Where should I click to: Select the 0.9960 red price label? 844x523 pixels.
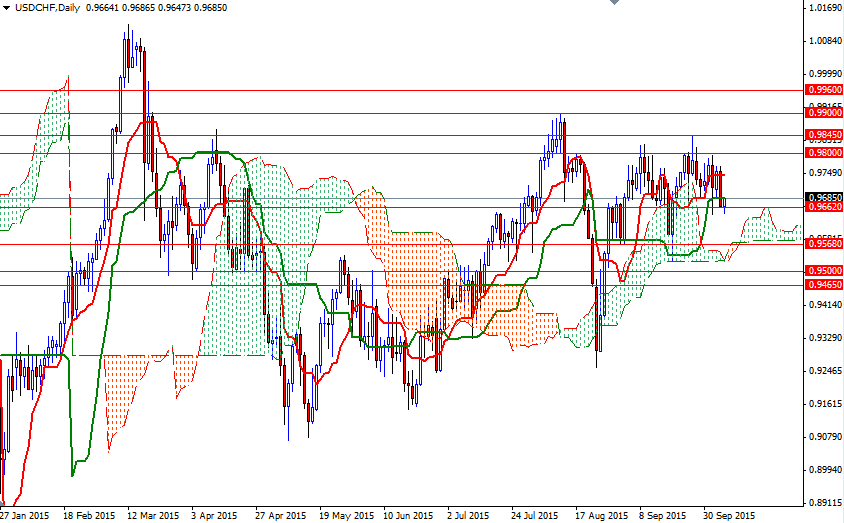click(x=824, y=90)
